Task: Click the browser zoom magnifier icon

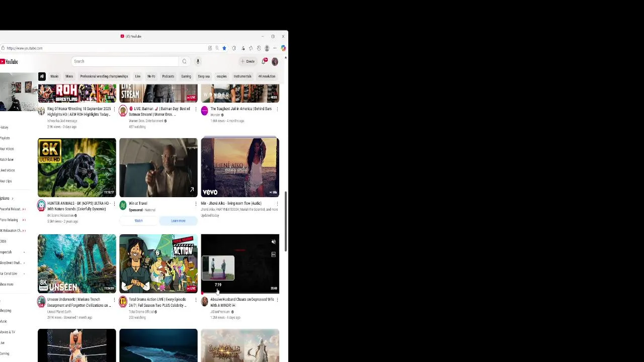Action: [217, 48]
